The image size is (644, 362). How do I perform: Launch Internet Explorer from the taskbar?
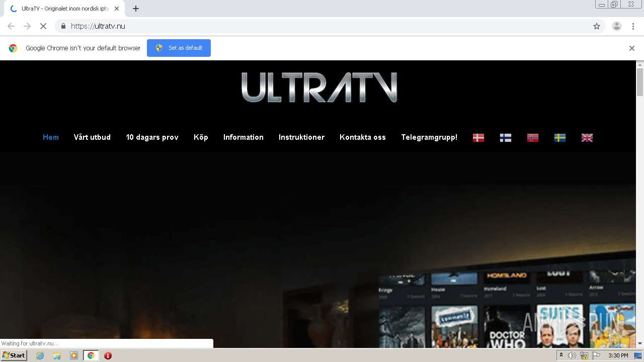pyautogui.click(x=40, y=355)
